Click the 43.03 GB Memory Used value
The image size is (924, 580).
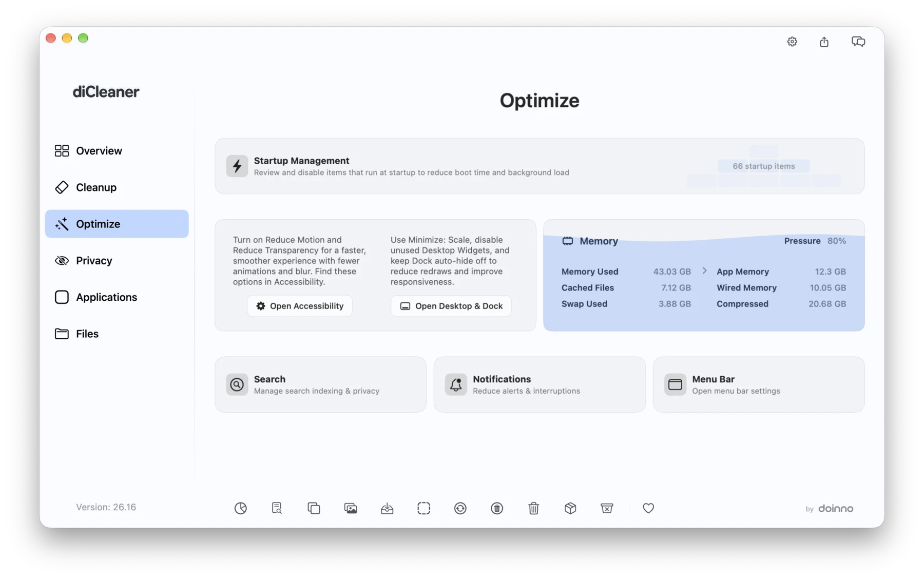(672, 272)
